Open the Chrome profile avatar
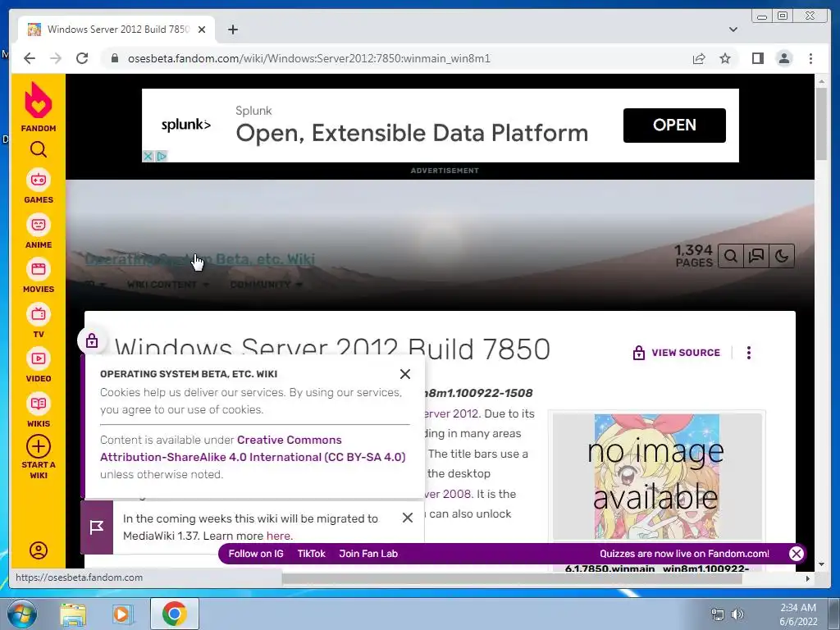This screenshot has width=840, height=630. (784, 58)
